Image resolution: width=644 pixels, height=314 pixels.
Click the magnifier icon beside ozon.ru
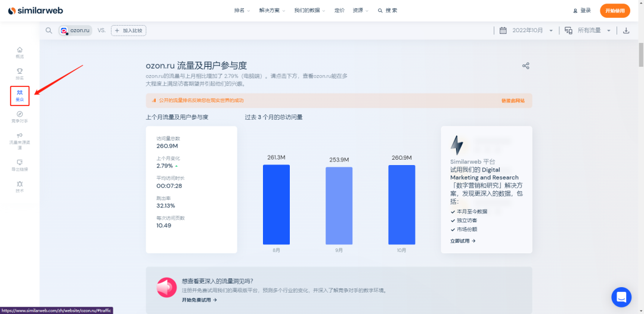tap(49, 30)
